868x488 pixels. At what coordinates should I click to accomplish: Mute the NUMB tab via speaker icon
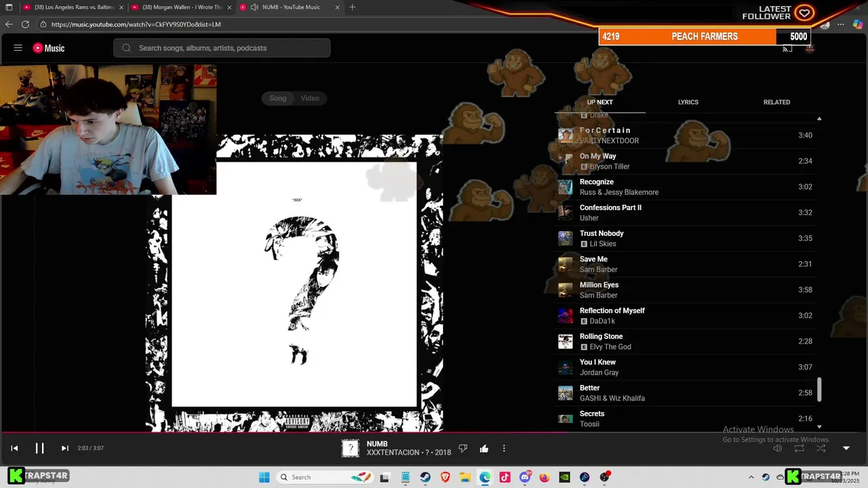[x=254, y=7]
